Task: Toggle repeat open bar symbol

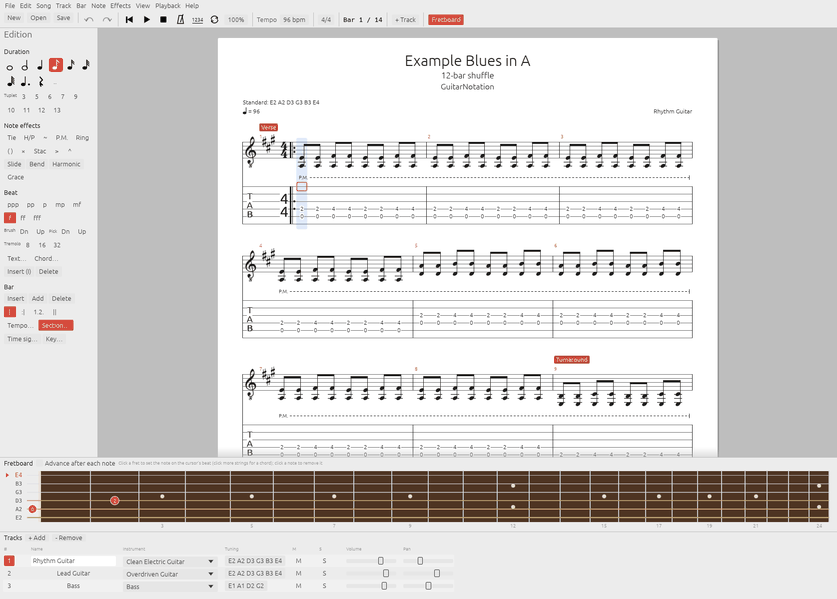Action: [x=10, y=312]
